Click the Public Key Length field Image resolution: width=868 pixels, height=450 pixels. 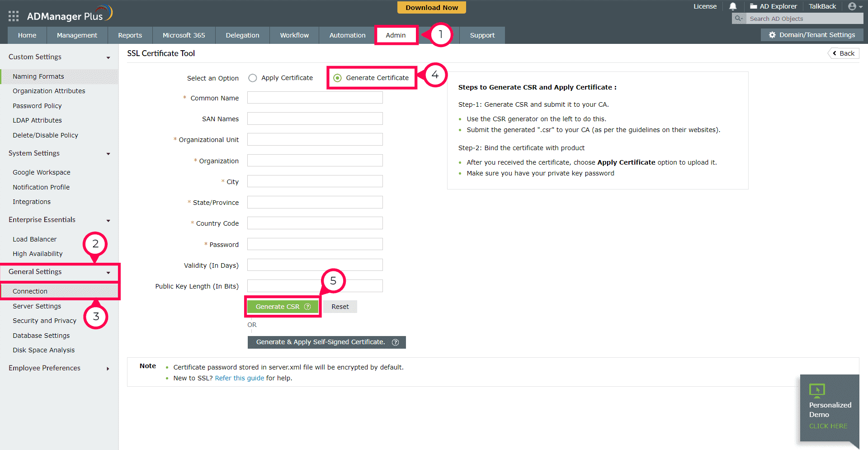pyautogui.click(x=315, y=286)
